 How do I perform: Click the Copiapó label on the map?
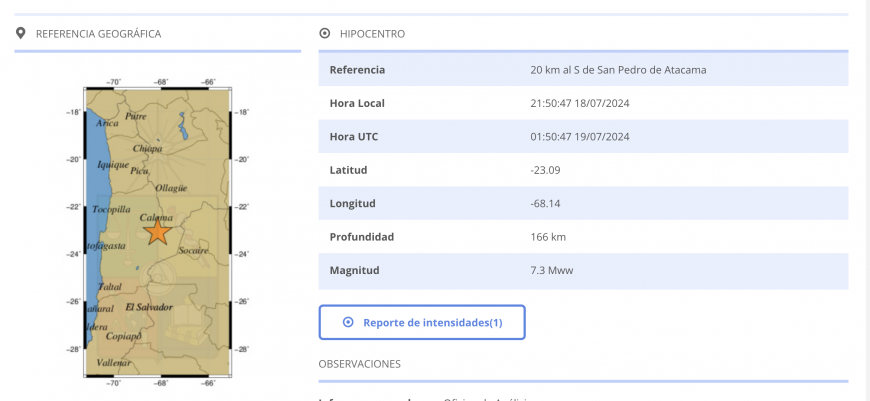coord(125,337)
